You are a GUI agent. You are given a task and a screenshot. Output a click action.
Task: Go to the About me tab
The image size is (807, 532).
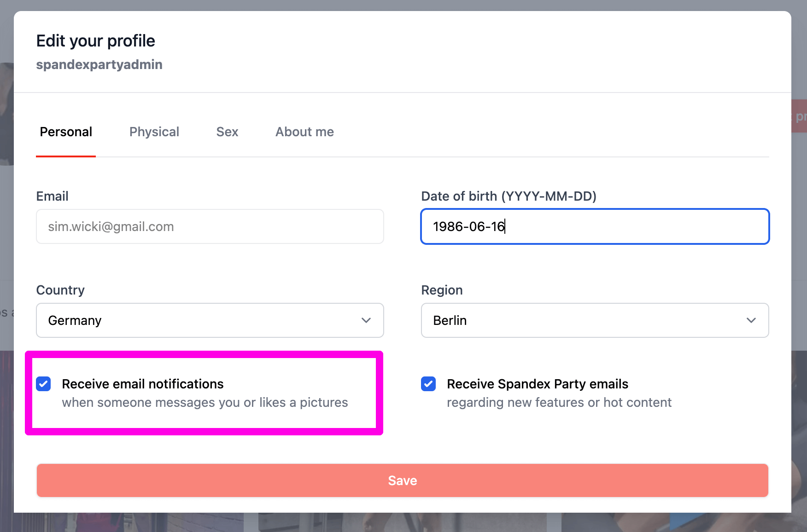pyautogui.click(x=304, y=132)
